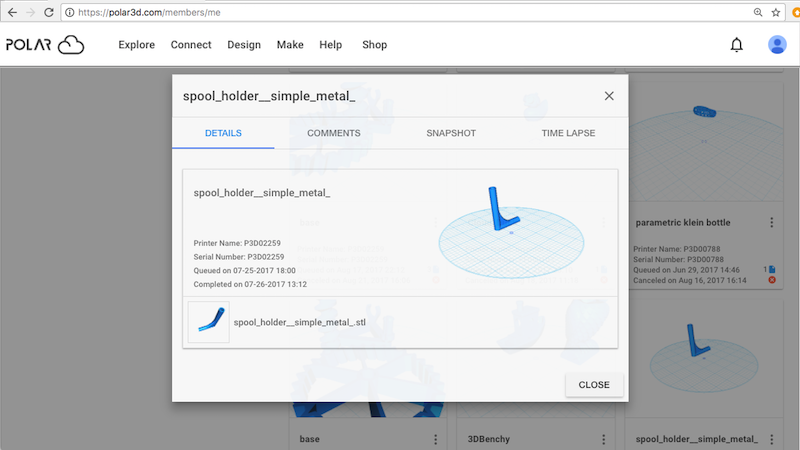
Task: Click the 3DBenchy card title
Action: 489,439
